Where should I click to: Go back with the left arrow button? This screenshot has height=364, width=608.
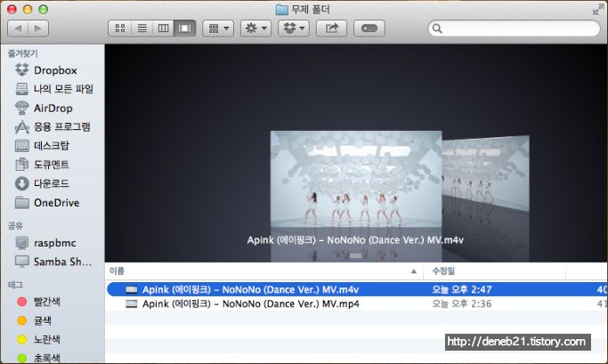click(x=18, y=28)
